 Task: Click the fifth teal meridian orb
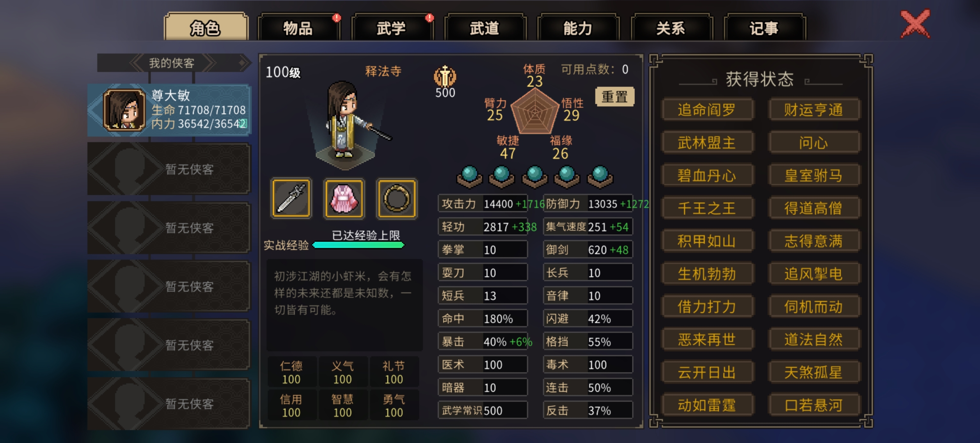(x=600, y=177)
